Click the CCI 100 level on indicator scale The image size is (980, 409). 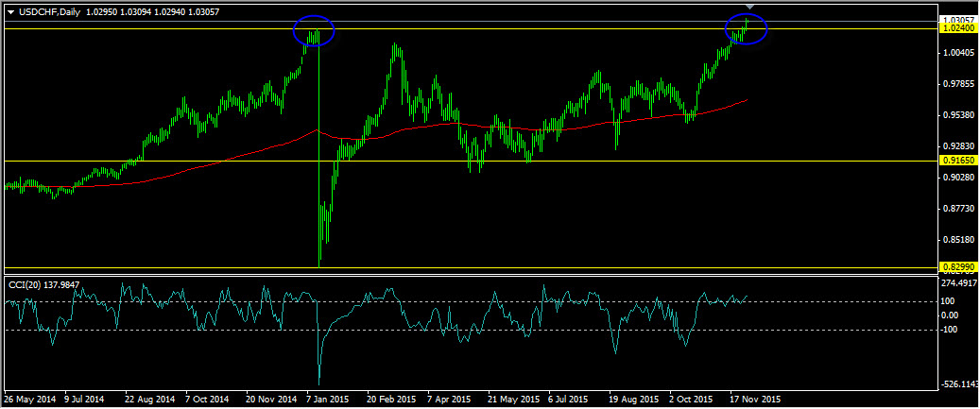click(x=949, y=301)
